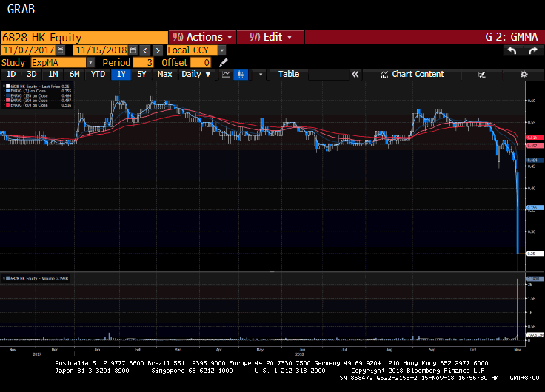The width and height of the screenshot is (545, 392).
Task: Open annotation edit tool icon
Action: click(x=482, y=74)
